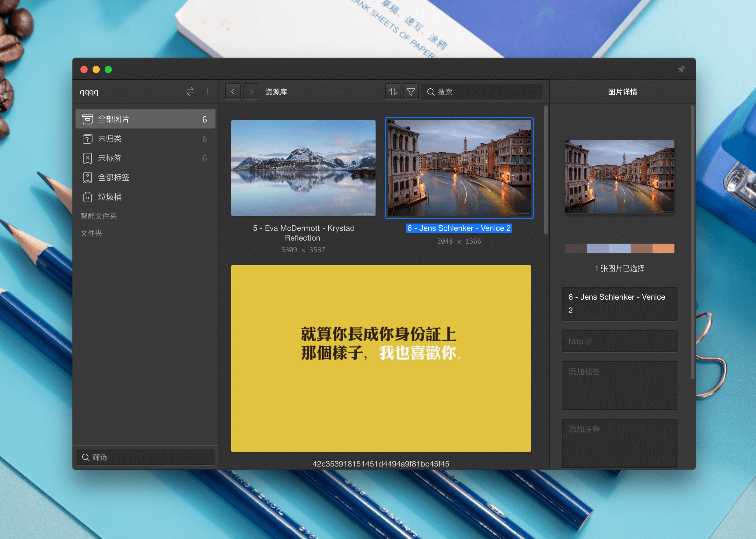Click the 添加标签 tag field
The image size is (756, 539).
[619, 385]
